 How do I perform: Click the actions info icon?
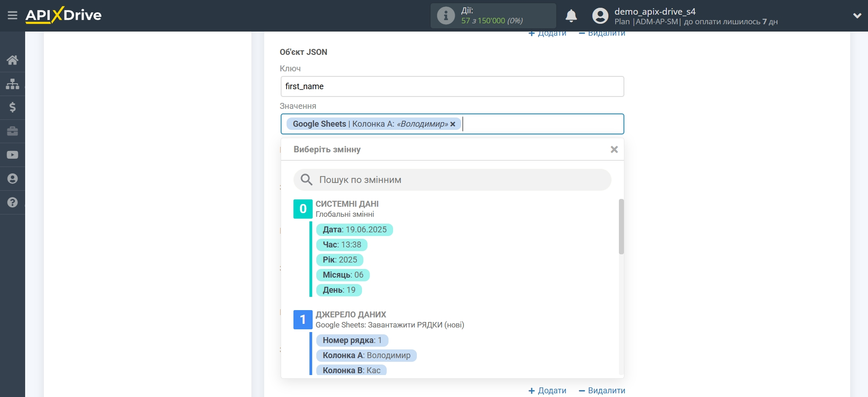pos(446,16)
